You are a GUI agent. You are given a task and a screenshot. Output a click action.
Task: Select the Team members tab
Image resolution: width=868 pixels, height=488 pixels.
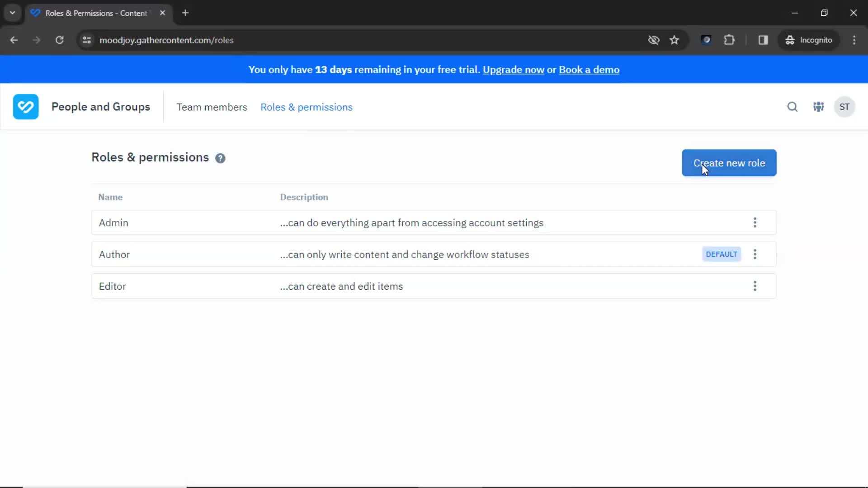[x=212, y=107]
